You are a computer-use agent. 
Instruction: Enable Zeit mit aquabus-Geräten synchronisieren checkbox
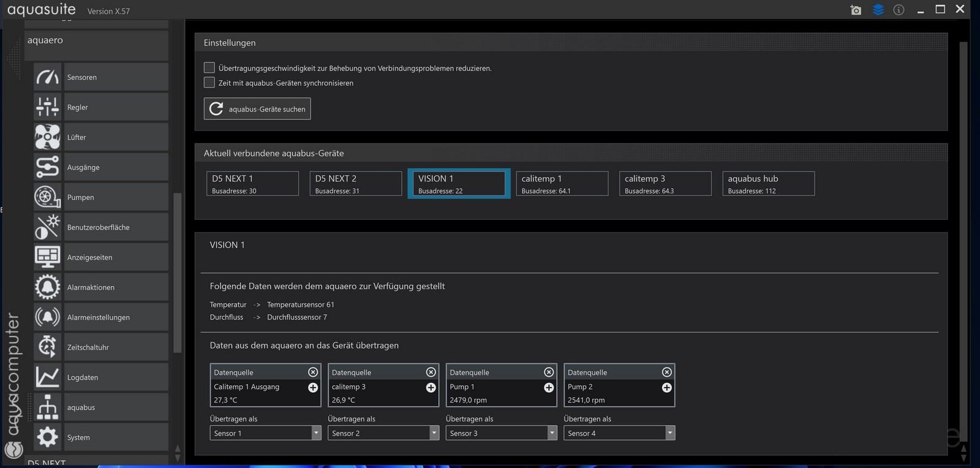[x=209, y=82]
